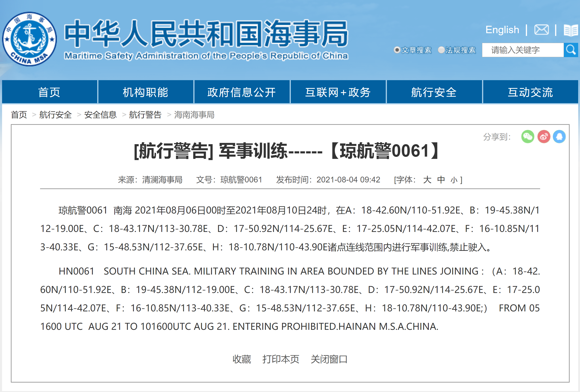This screenshot has height=392, width=580.
Task: Select 法规搜索 radio option
Action: [441, 50]
